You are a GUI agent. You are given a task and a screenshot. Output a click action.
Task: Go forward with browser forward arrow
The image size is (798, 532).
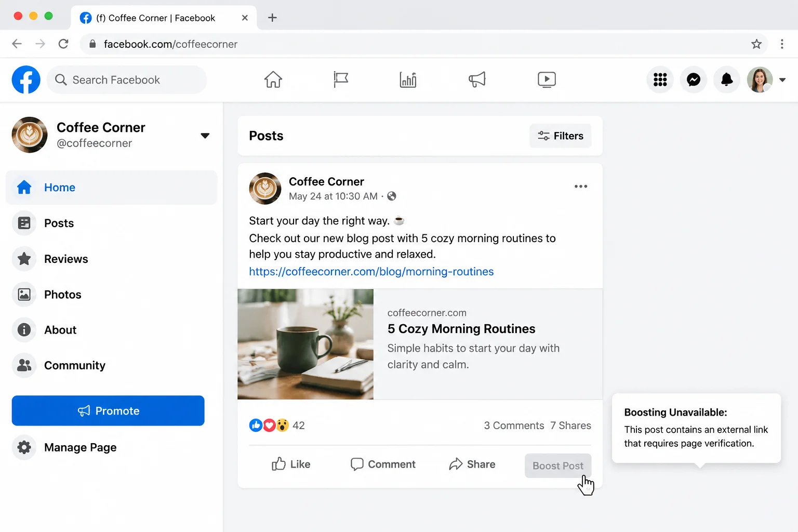[x=40, y=44]
